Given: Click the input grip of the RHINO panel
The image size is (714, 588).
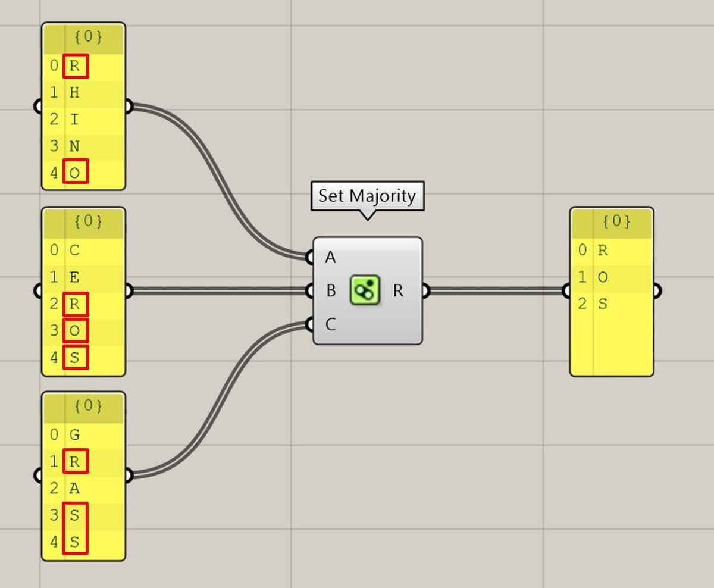Looking at the screenshot, I should [x=39, y=107].
